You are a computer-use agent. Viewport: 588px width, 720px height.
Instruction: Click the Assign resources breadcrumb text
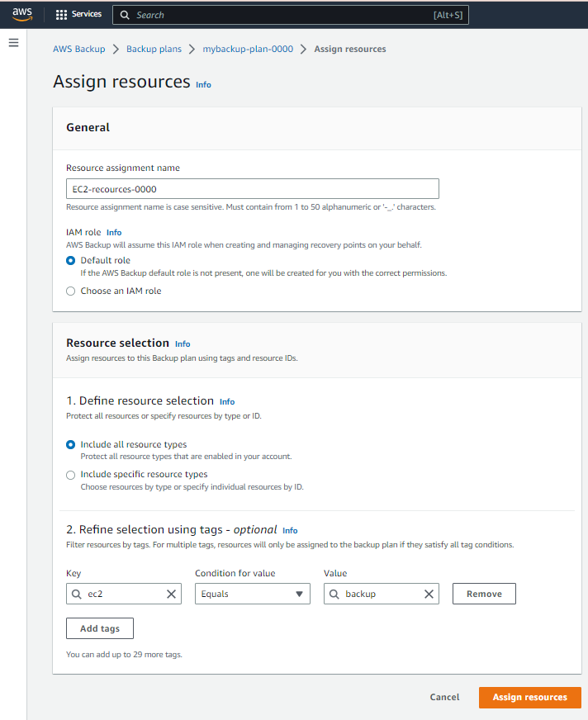pyautogui.click(x=350, y=49)
